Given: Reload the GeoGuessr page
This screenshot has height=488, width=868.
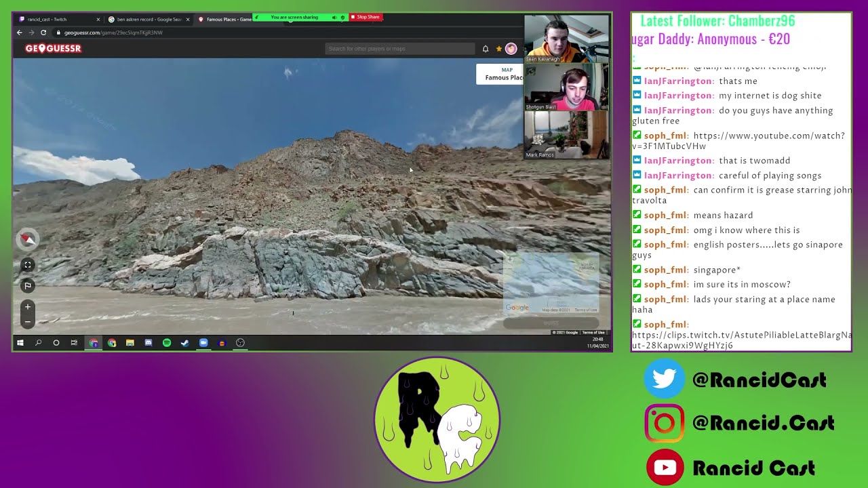Looking at the screenshot, I should pos(43,33).
